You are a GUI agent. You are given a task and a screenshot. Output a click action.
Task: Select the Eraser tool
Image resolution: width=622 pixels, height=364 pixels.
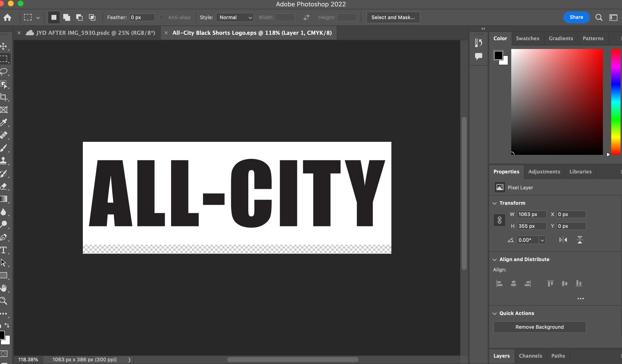(x=4, y=186)
